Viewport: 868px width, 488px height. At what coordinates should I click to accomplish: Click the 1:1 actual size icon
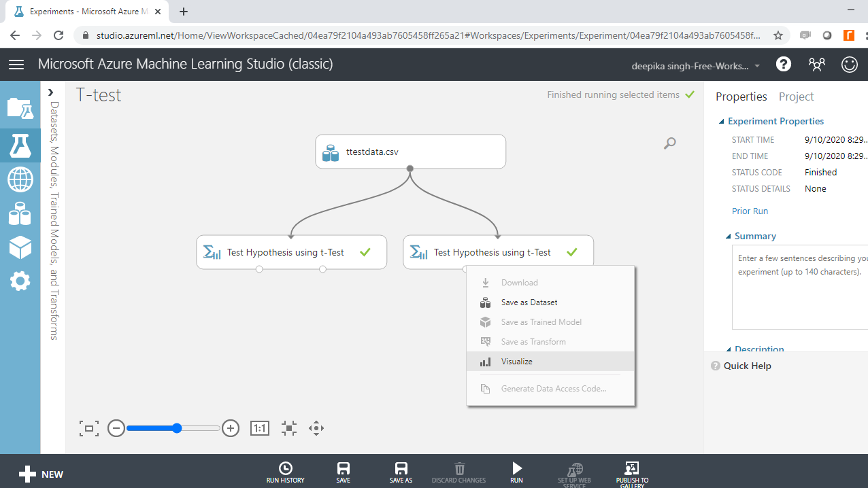point(260,428)
